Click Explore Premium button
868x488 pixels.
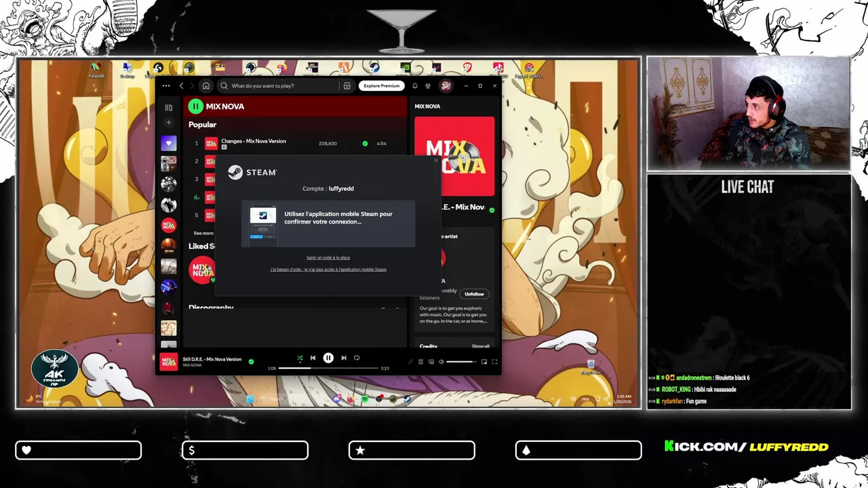(381, 86)
